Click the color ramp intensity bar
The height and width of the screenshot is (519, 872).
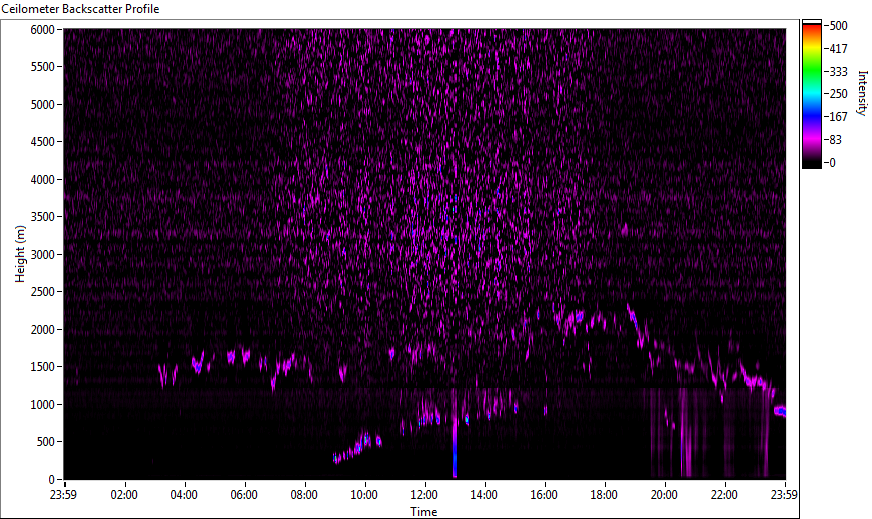point(811,94)
